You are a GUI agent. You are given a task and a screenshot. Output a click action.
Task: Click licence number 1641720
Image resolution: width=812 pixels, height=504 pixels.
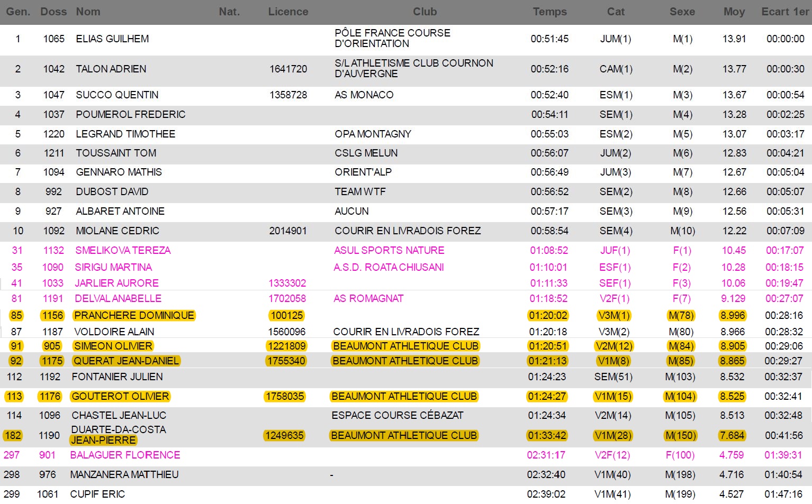(288, 69)
